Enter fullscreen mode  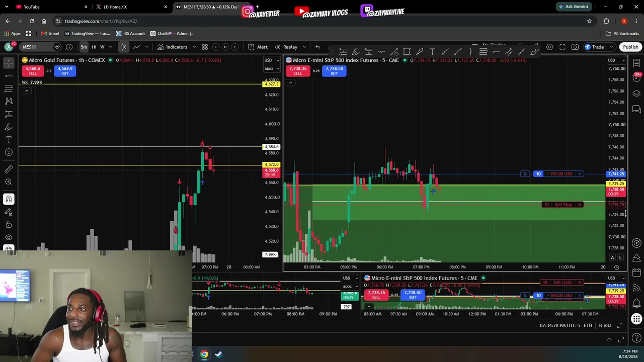pos(562,47)
